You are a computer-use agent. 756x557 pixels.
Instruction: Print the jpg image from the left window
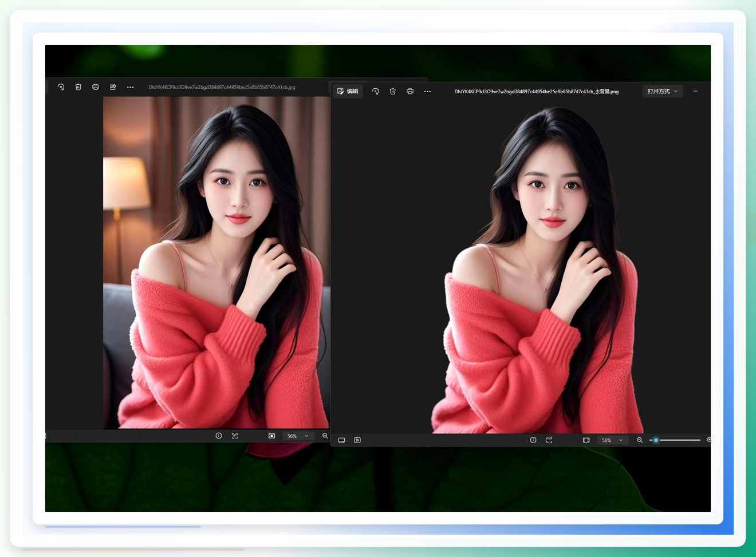(96, 87)
